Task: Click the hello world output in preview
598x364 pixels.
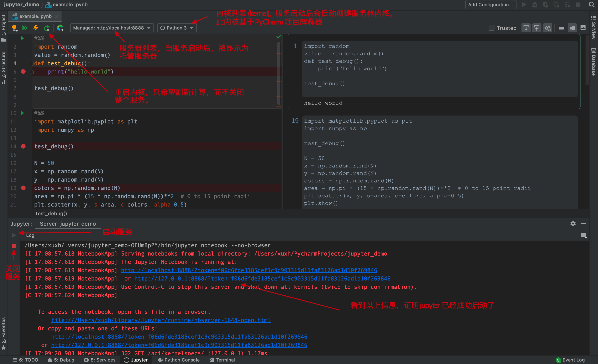Action: point(323,103)
